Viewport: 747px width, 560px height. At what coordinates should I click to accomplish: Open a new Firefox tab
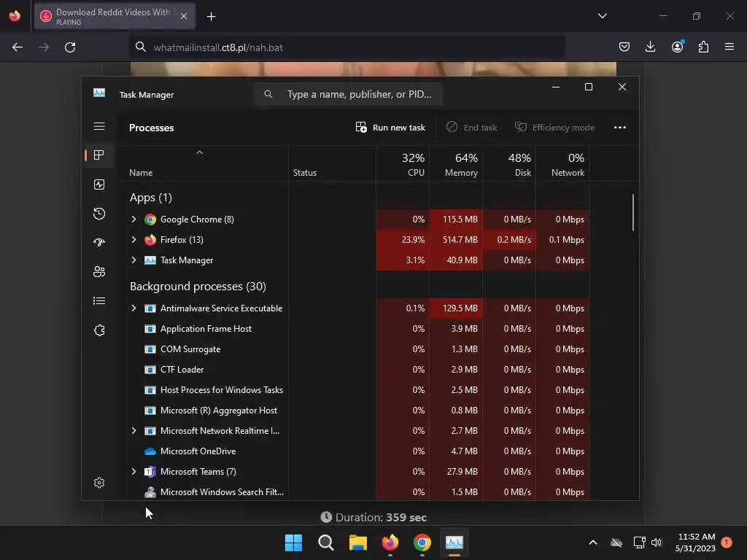pyautogui.click(x=211, y=17)
